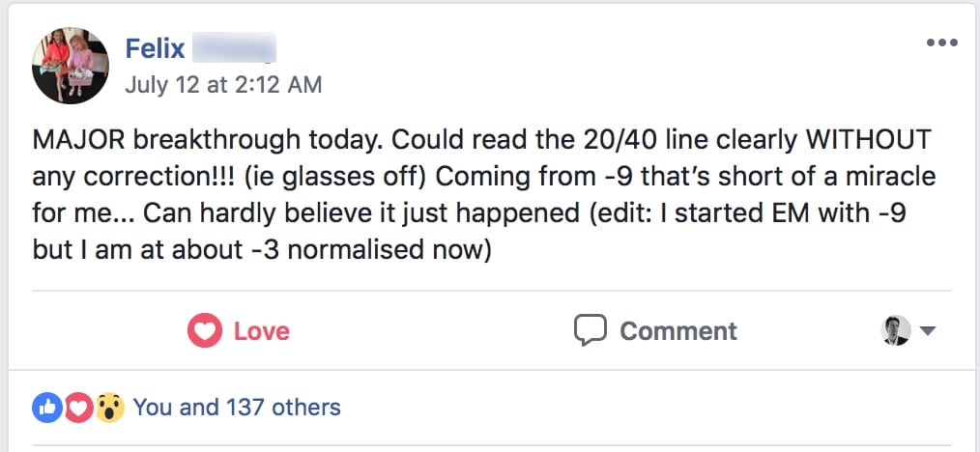Click the blue thumbs-up reaction icon
Screen dimensions: 980x452
click(46, 408)
